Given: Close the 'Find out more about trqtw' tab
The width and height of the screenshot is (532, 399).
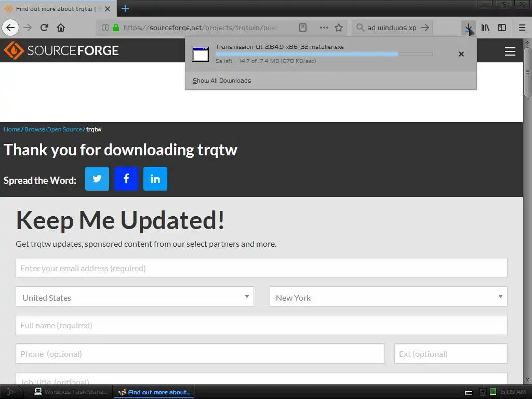Looking at the screenshot, I should [108, 9].
